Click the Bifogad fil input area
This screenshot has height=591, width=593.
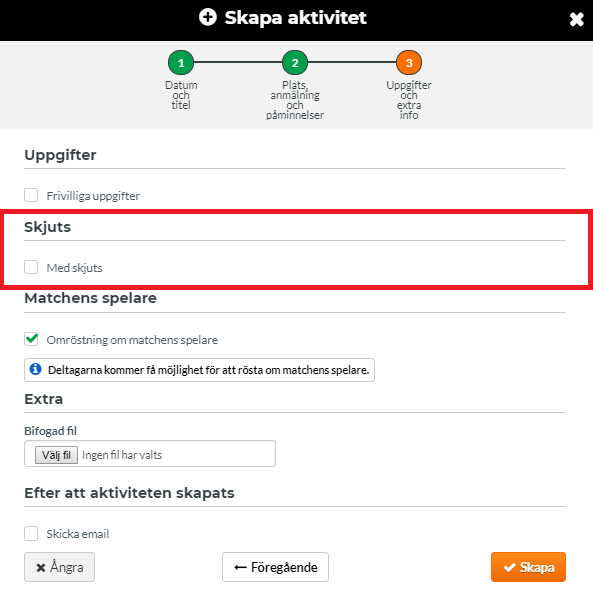click(150, 454)
